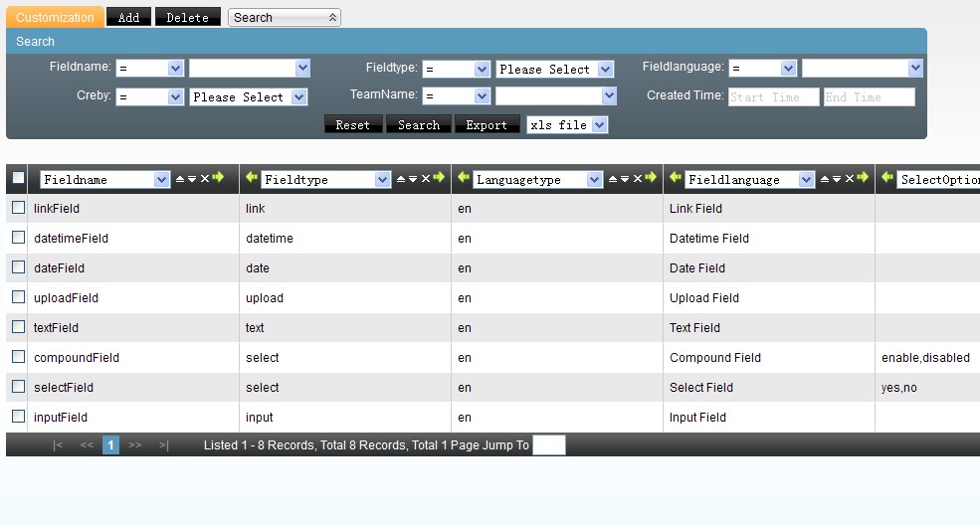Move Fieldname column right with arrow
The width and height of the screenshot is (980, 525).
[x=219, y=179]
